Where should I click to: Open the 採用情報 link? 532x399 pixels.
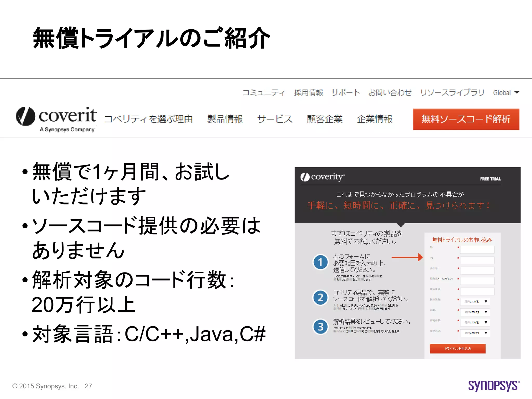click(308, 92)
